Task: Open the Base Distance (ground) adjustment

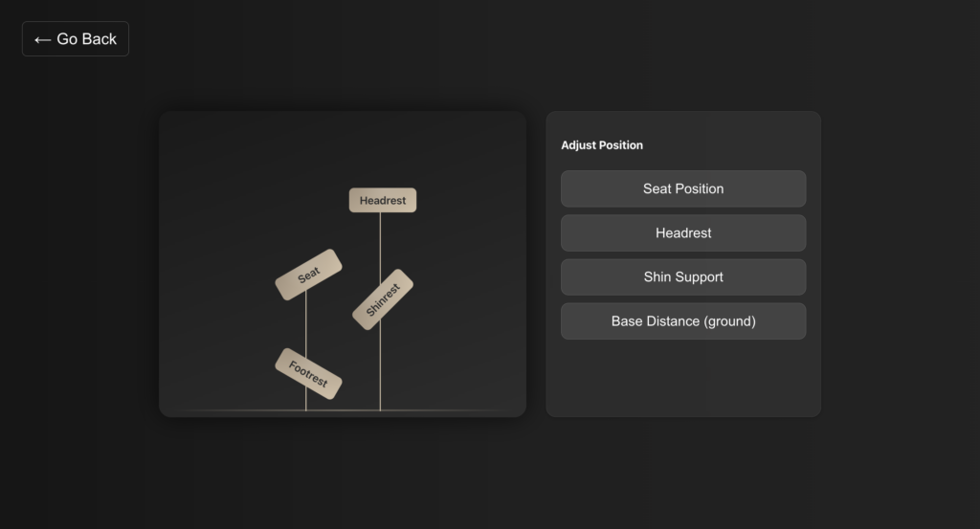Action: pos(682,321)
